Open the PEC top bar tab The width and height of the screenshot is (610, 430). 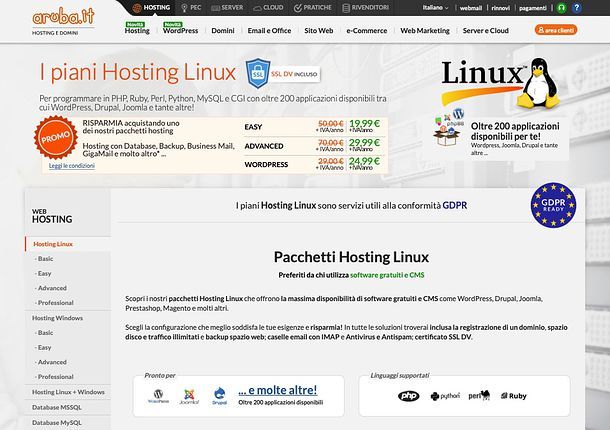(x=191, y=8)
